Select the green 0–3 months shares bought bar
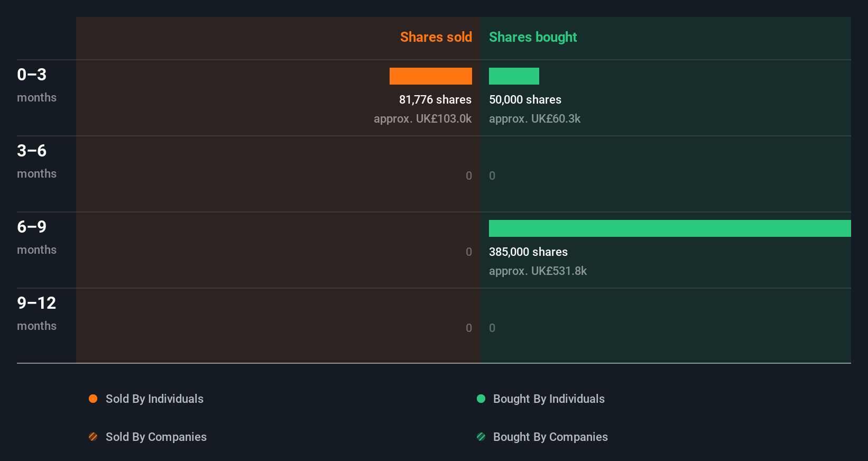 tap(514, 76)
